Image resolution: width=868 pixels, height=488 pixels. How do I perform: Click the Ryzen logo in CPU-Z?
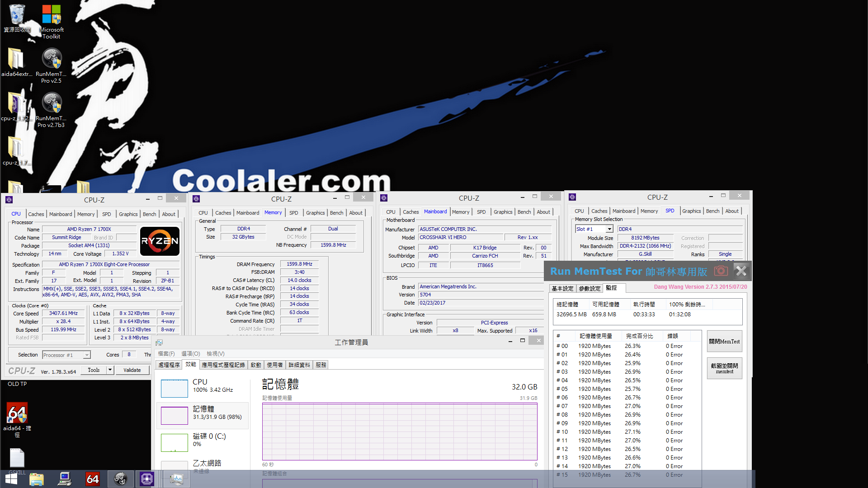pyautogui.click(x=160, y=241)
